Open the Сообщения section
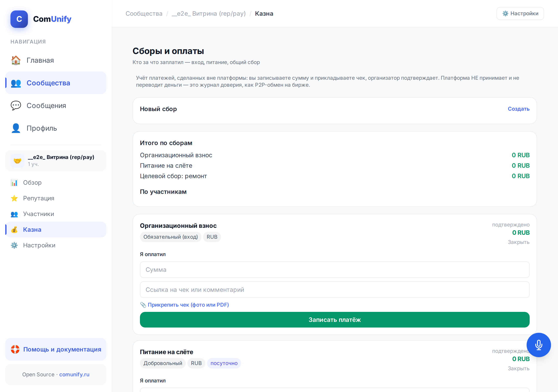The height and width of the screenshot is (392, 558). click(x=56, y=106)
